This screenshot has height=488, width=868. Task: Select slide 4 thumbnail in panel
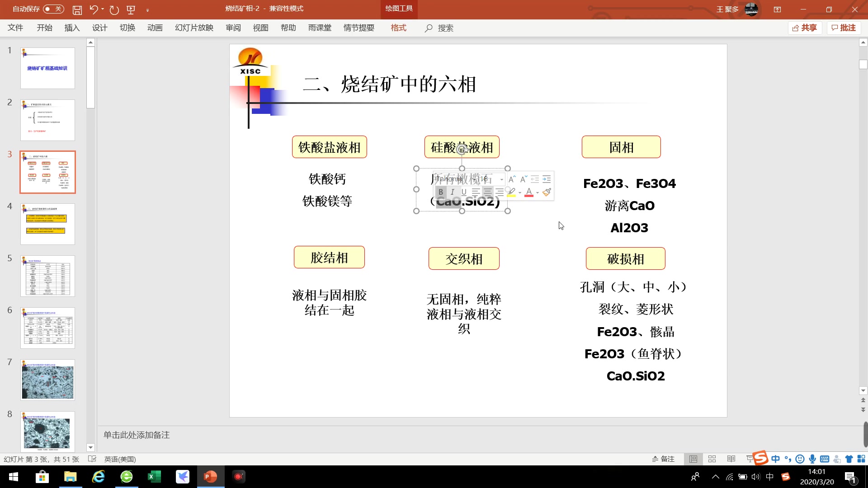point(47,224)
